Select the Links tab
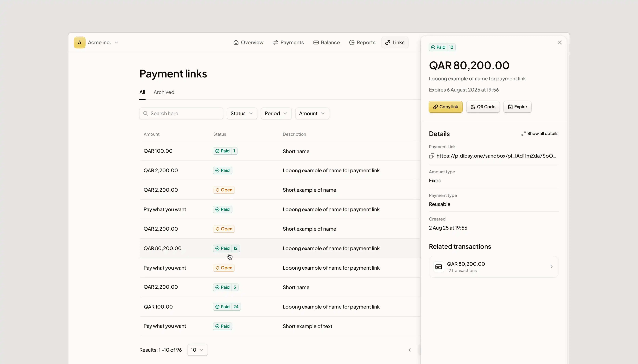This screenshot has width=638, height=364. click(x=395, y=42)
